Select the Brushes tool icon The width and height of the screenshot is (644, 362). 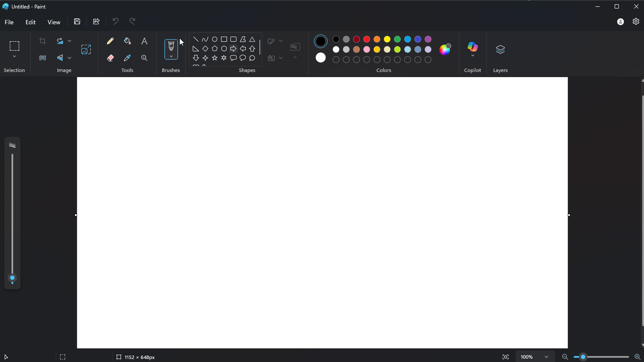(x=171, y=46)
